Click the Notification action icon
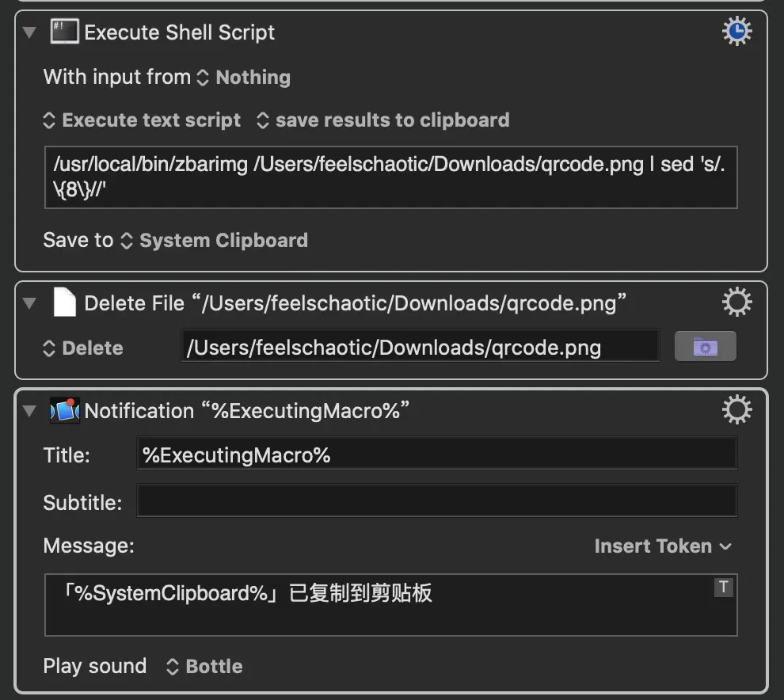 64,410
